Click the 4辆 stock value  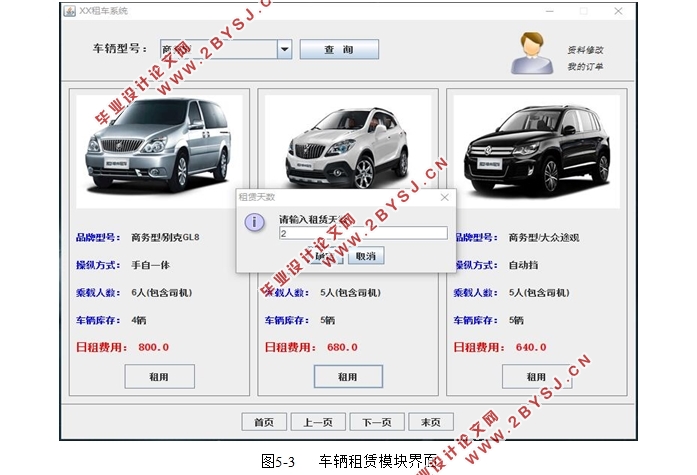[x=139, y=320]
